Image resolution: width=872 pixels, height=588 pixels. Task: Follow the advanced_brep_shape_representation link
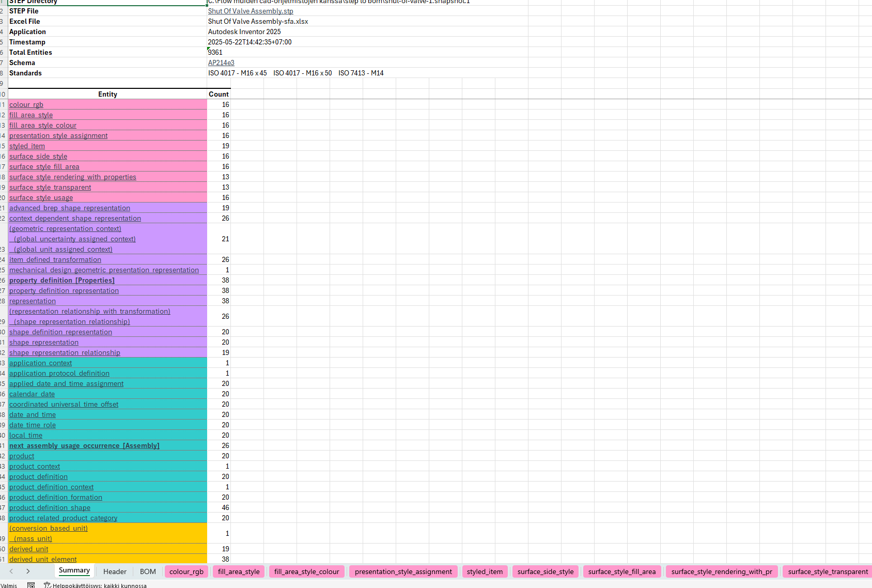(x=70, y=208)
